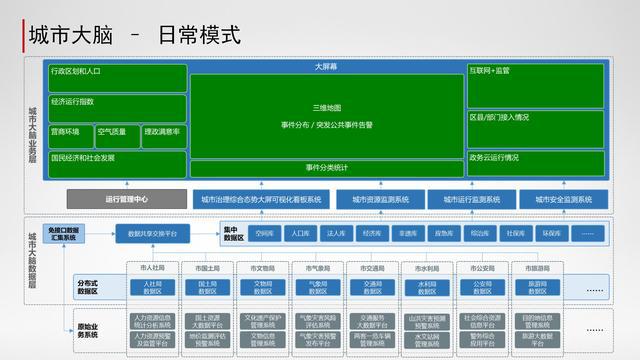This screenshot has width=640, height=360.
Task: Select the 气象灾害风险评估系统 box
Action: 318,321
